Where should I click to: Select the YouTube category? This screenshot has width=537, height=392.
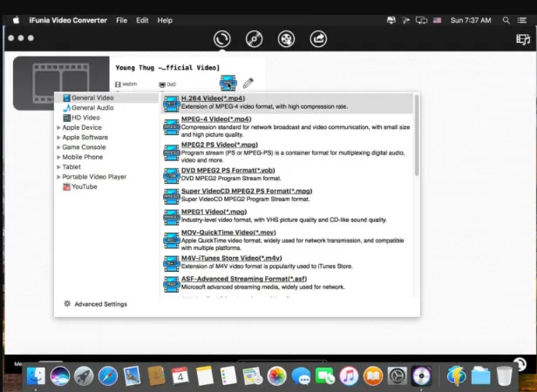pos(80,186)
